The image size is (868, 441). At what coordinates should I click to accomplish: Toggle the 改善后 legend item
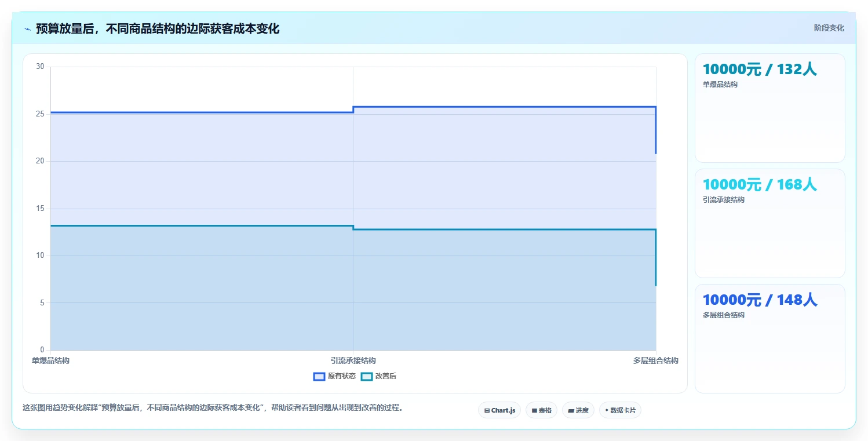(378, 376)
